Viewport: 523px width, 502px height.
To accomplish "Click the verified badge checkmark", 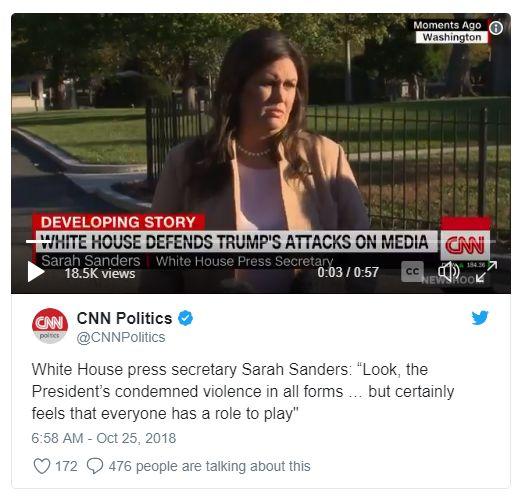I will coord(185,318).
